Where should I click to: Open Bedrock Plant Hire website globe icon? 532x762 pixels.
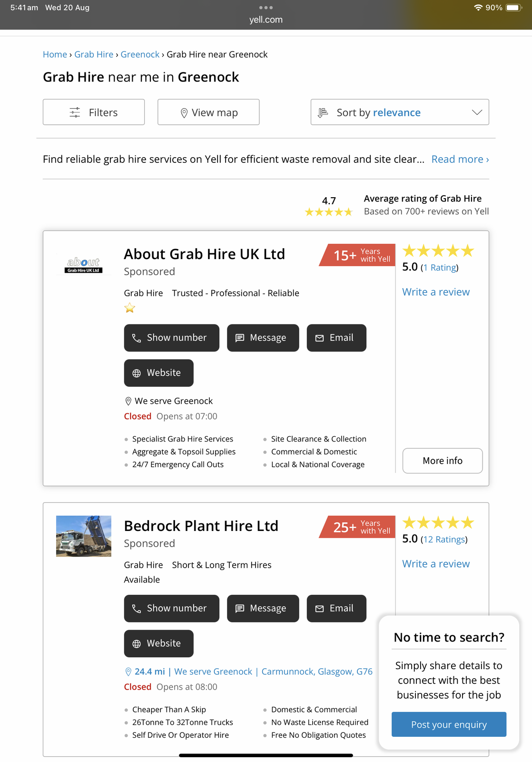[x=137, y=644]
